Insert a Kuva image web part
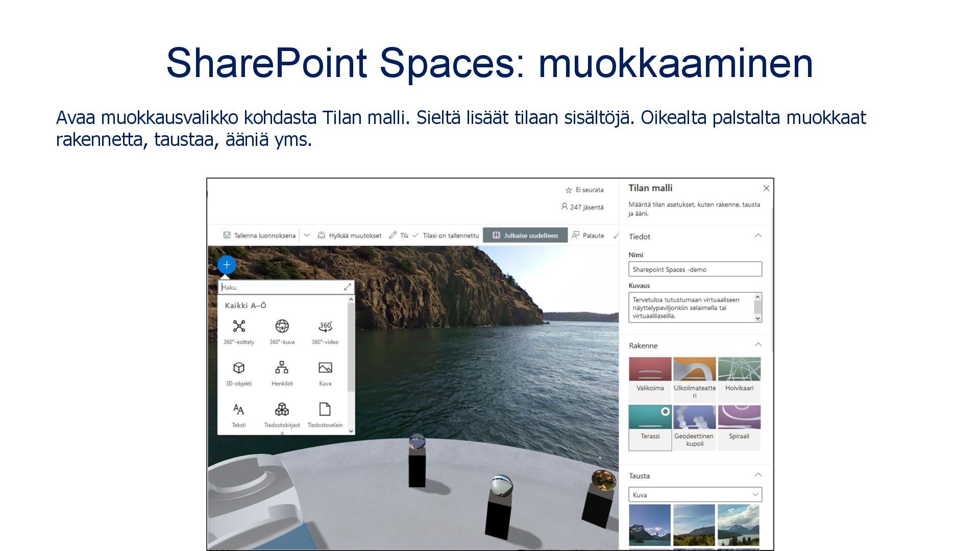The width and height of the screenshot is (980, 551). 325,373
